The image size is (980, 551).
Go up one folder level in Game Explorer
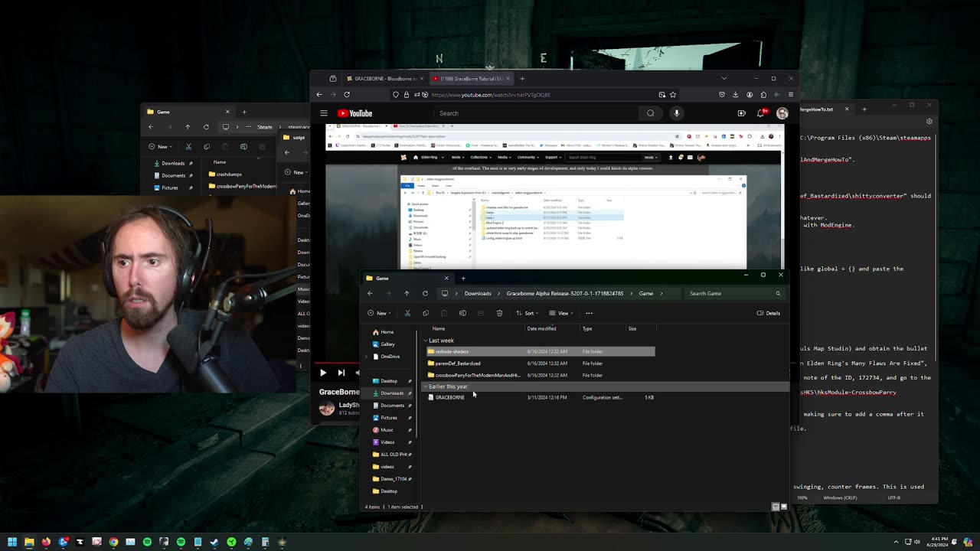click(x=407, y=293)
